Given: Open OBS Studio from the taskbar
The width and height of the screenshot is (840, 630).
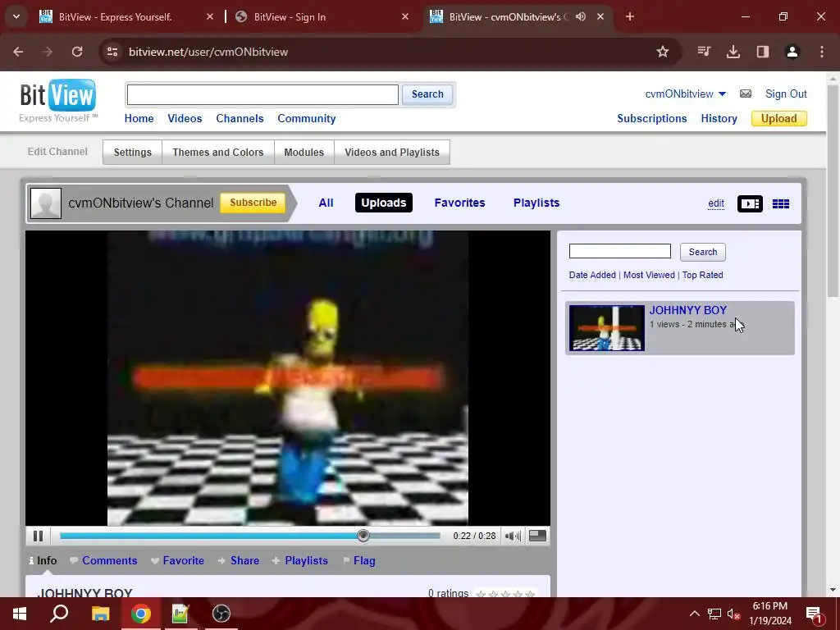Looking at the screenshot, I should tap(221, 614).
